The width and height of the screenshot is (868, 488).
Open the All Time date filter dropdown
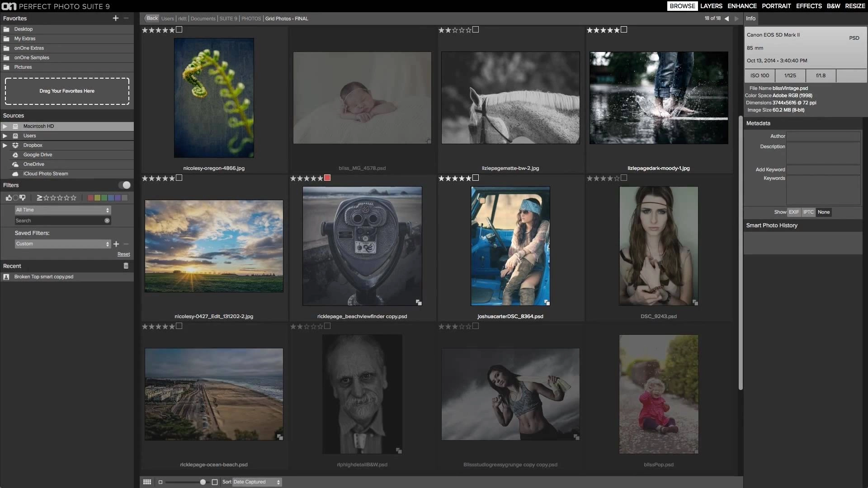pos(62,210)
